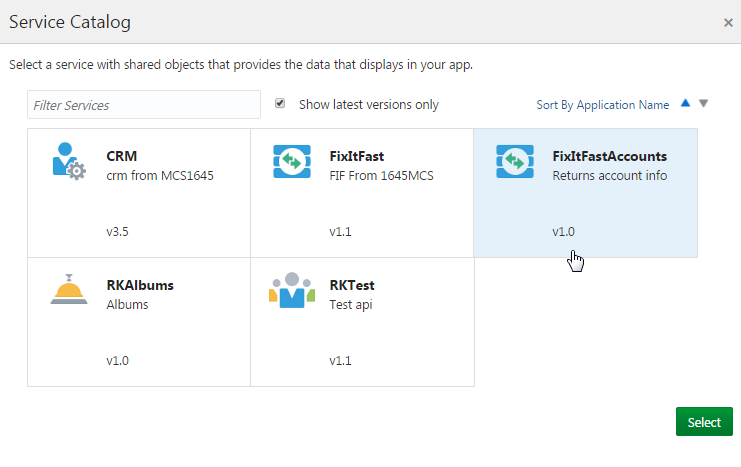Click the CRM service icon
The width and height of the screenshot is (741, 467).
68,162
